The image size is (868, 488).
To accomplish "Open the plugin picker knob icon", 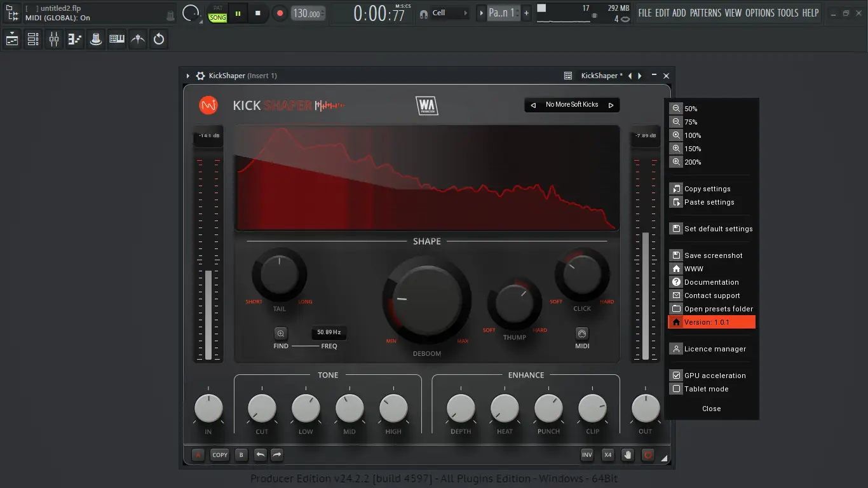I will tap(96, 39).
